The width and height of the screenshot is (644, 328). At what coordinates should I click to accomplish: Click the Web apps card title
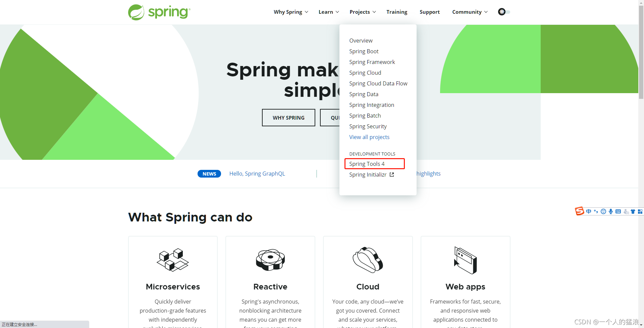pyautogui.click(x=465, y=287)
